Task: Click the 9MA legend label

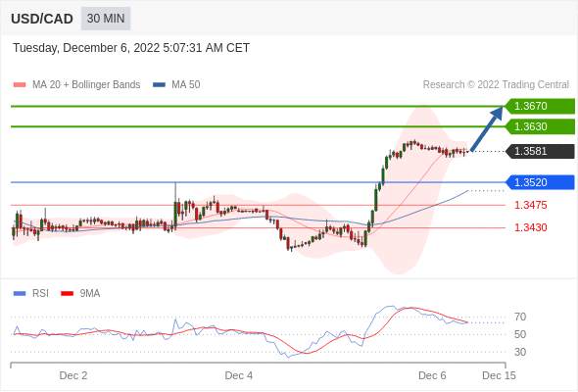Action: pyautogui.click(x=90, y=294)
